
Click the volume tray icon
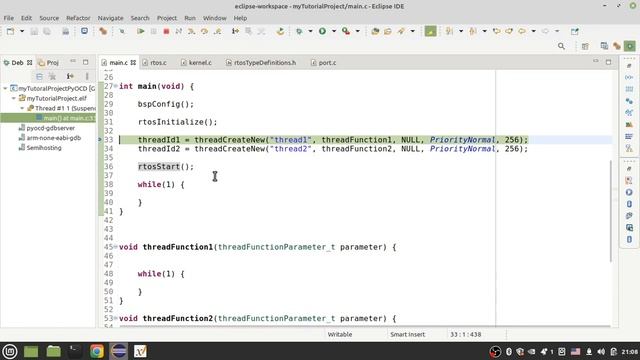601,351
